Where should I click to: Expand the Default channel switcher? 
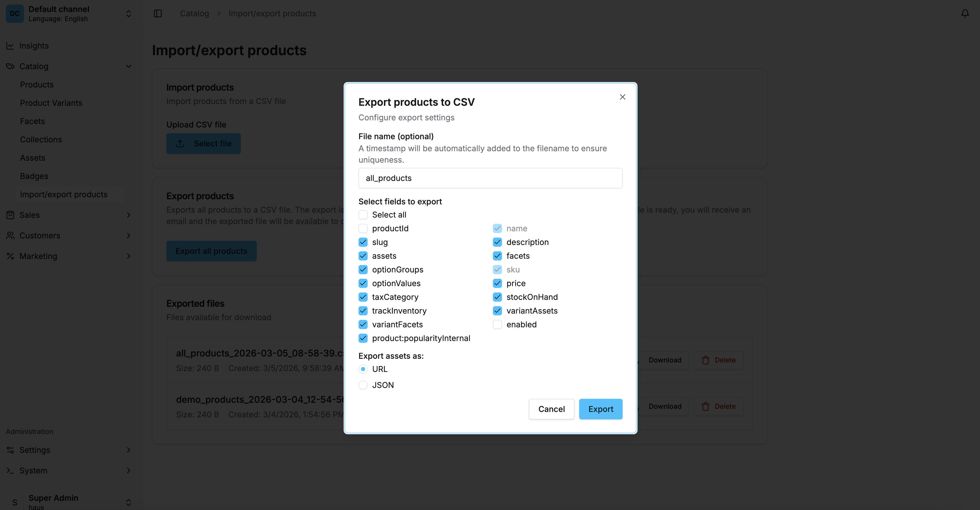128,13
